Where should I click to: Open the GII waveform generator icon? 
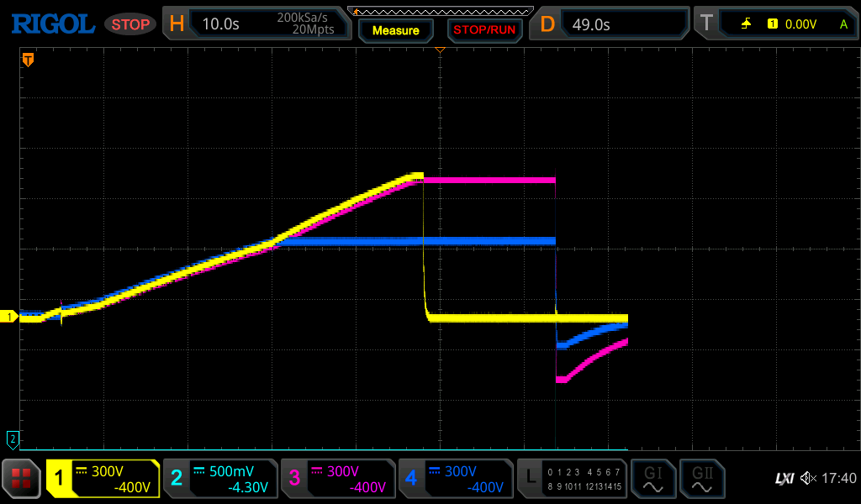point(701,479)
